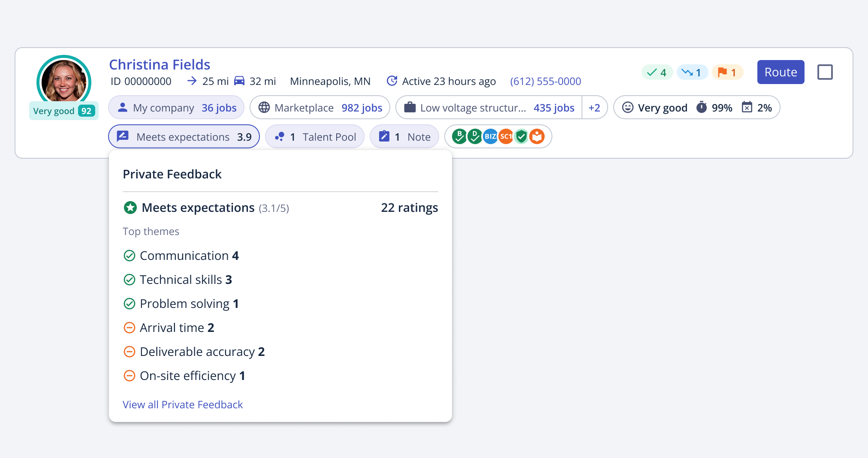The image size is (868, 458).
Task: Click the orange book badge icon
Action: [x=537, y=137]
